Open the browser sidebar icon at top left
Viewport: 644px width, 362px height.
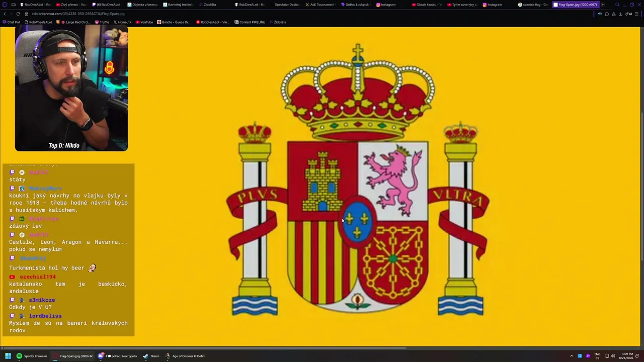click(x=5, y=5)
